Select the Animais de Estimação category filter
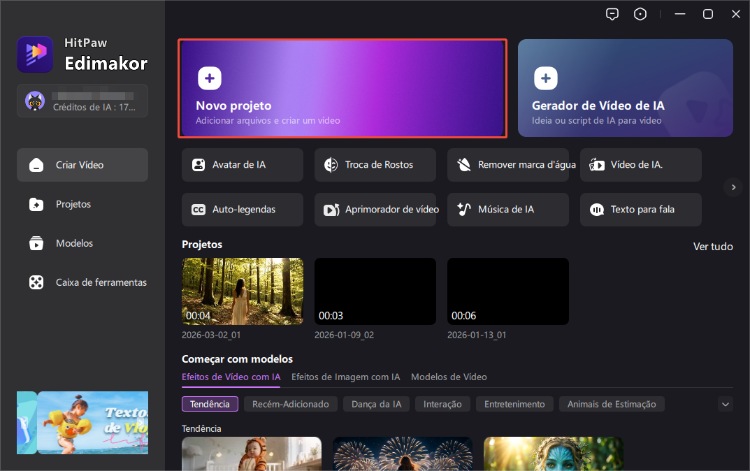Image resolution: width=750 pixels, height=471 pixels. 612,404
